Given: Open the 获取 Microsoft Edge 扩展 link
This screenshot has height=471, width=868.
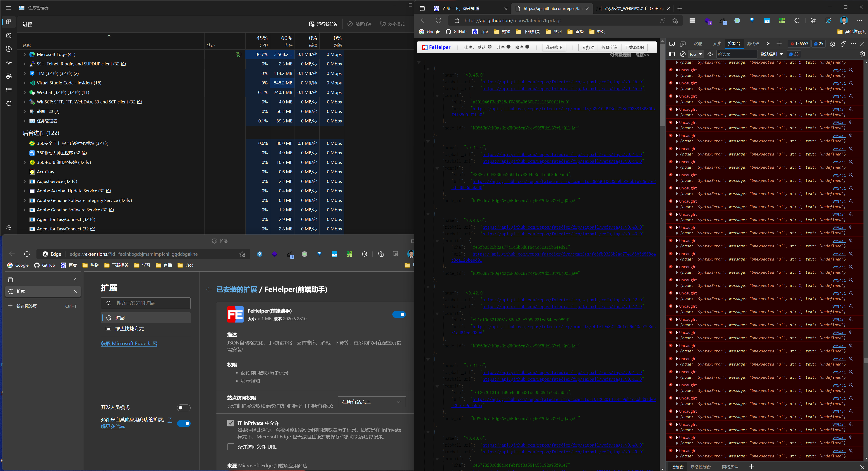Looking at the screenshot, I should [129, 343].
